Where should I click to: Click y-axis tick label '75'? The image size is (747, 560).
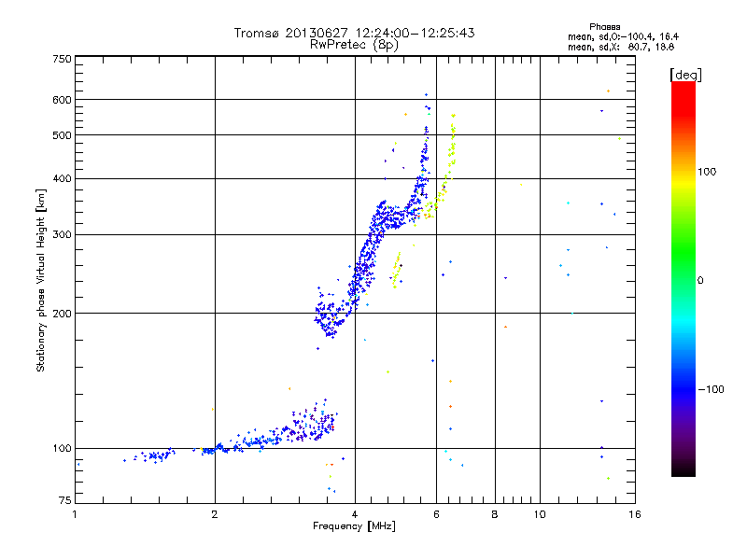click(x=65, y=500)
